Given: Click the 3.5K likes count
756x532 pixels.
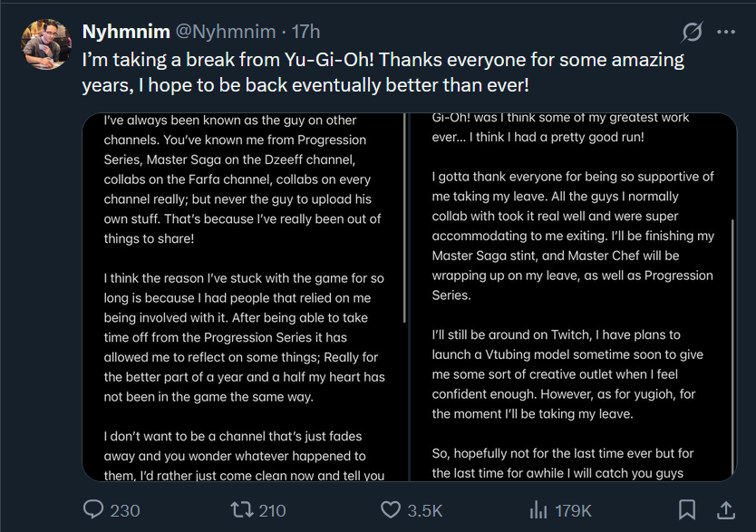Looking at the screenshot, I should pyautogui.click(x=425, y=511).
